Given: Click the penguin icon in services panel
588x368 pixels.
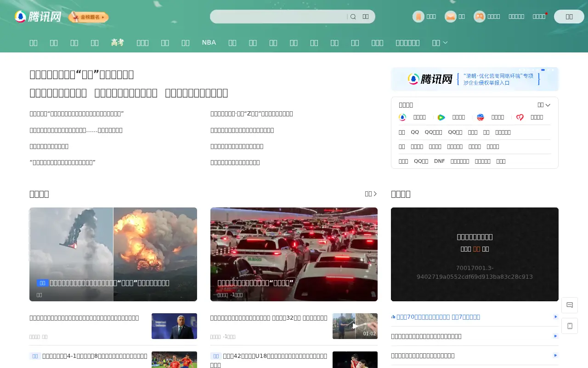Looking at the screenshot, I should [x=402, y=117].
